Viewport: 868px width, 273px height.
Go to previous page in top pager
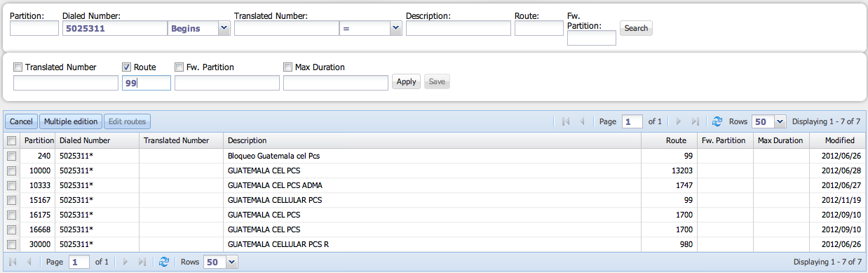(582, 121)
